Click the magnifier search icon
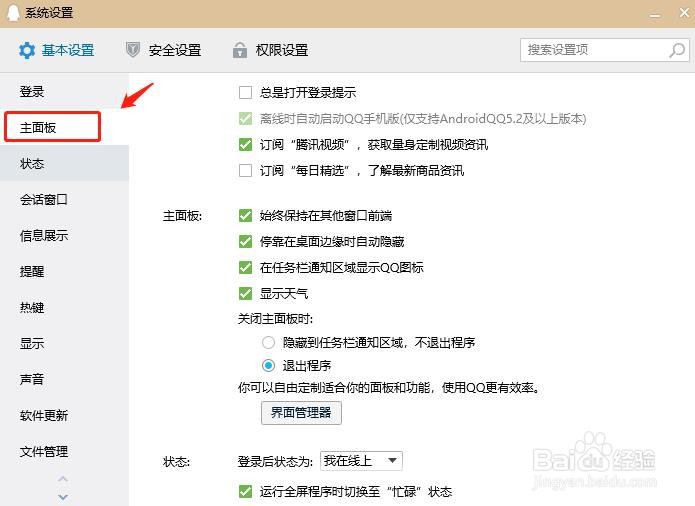This screenshot has width=695, height=506. point(677,50)
